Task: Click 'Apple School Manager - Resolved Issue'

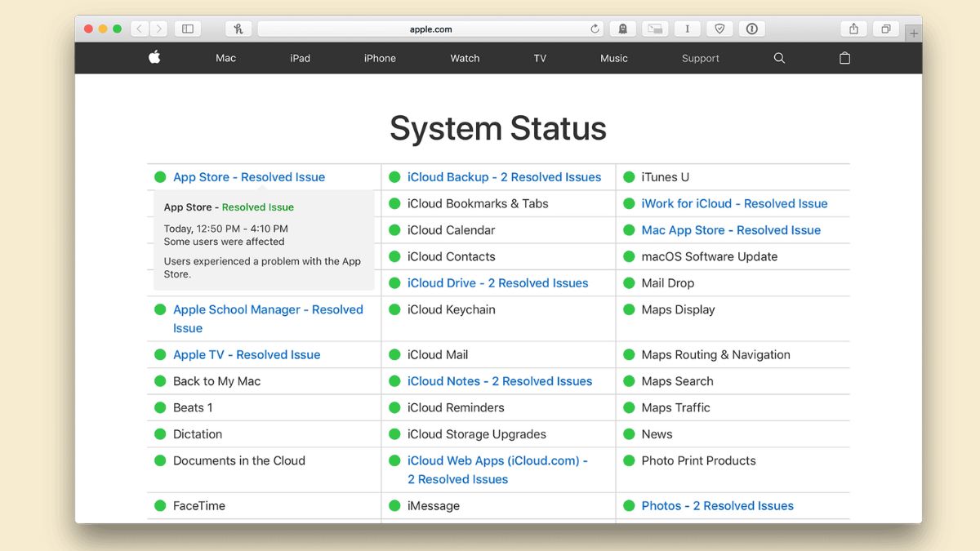Action: [x=268, y=318]
